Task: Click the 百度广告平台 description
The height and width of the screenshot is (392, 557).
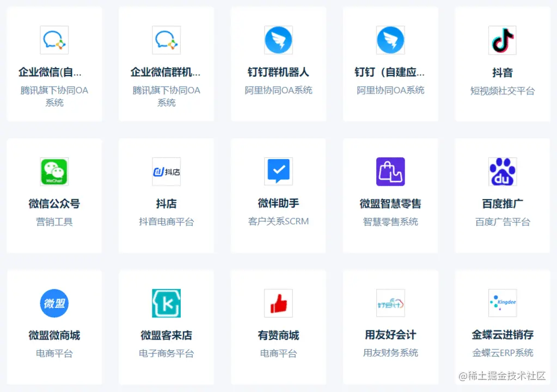Action: point(503,222)
